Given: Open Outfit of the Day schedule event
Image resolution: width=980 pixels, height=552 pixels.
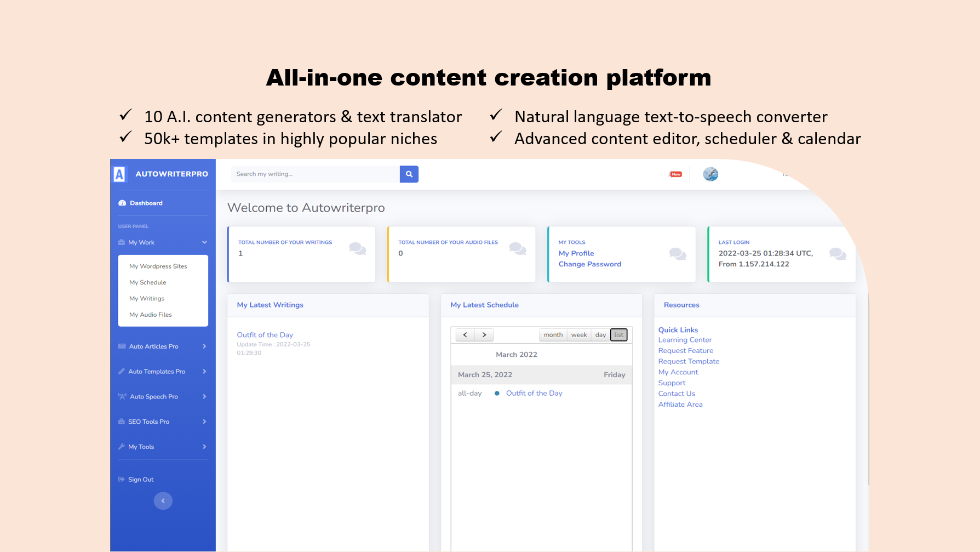Looking at the screenshot, I should (534, 393).
